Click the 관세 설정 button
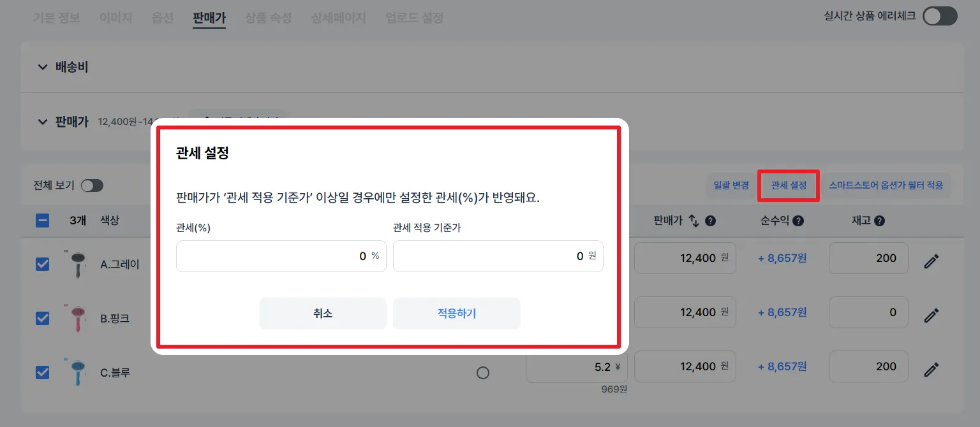 (x=789, y=185)
